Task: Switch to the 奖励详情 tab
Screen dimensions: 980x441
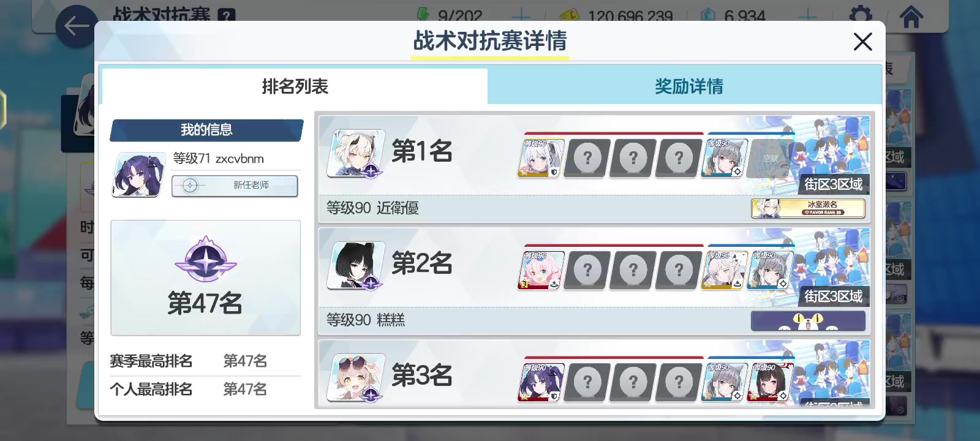Action: pos(688,86)
